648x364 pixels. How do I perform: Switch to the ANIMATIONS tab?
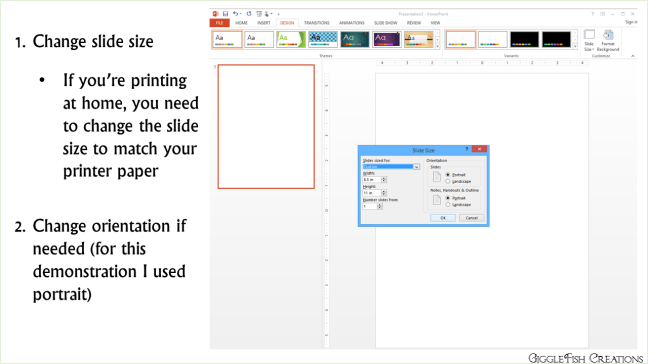[352, 23]
